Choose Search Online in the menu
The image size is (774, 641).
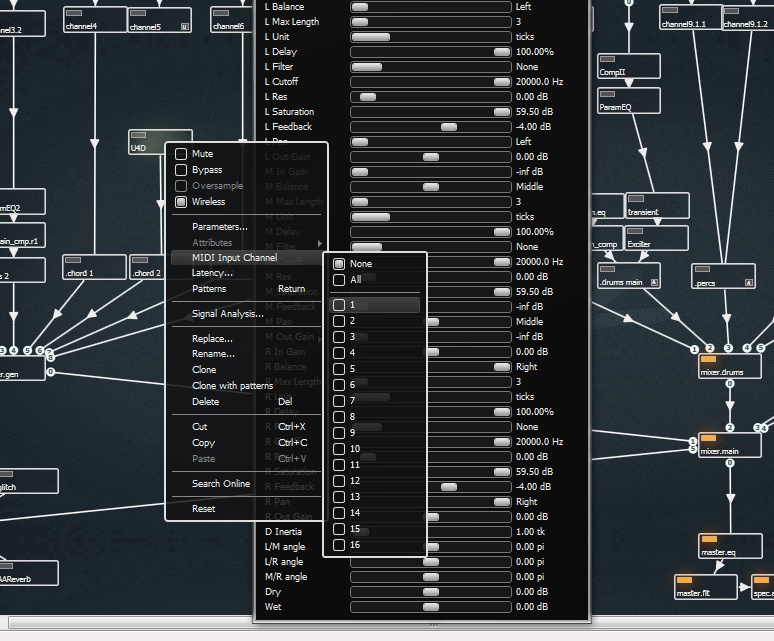[221, 484]
